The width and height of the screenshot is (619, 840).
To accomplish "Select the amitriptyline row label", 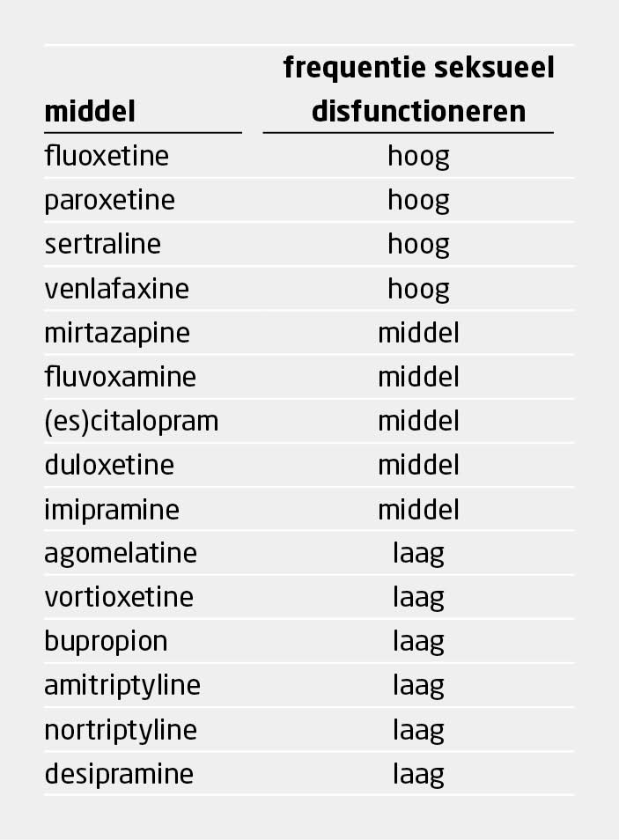I will tap(122, 685).
